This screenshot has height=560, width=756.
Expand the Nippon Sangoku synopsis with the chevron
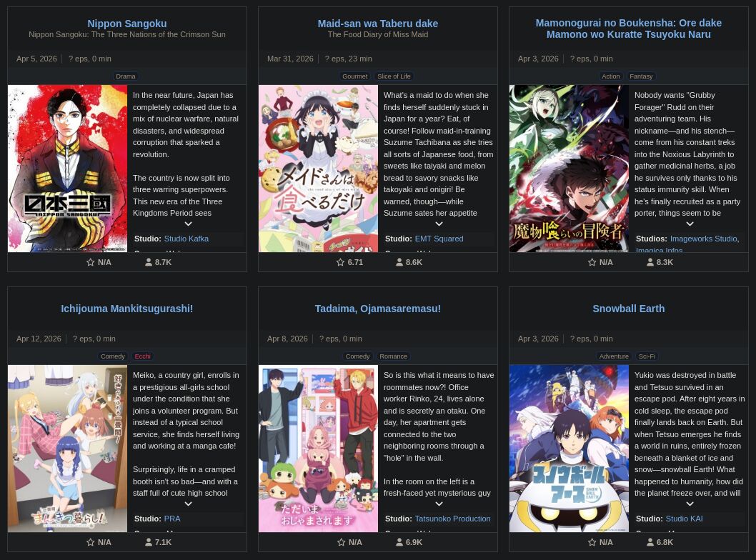(x=189, y=224)
